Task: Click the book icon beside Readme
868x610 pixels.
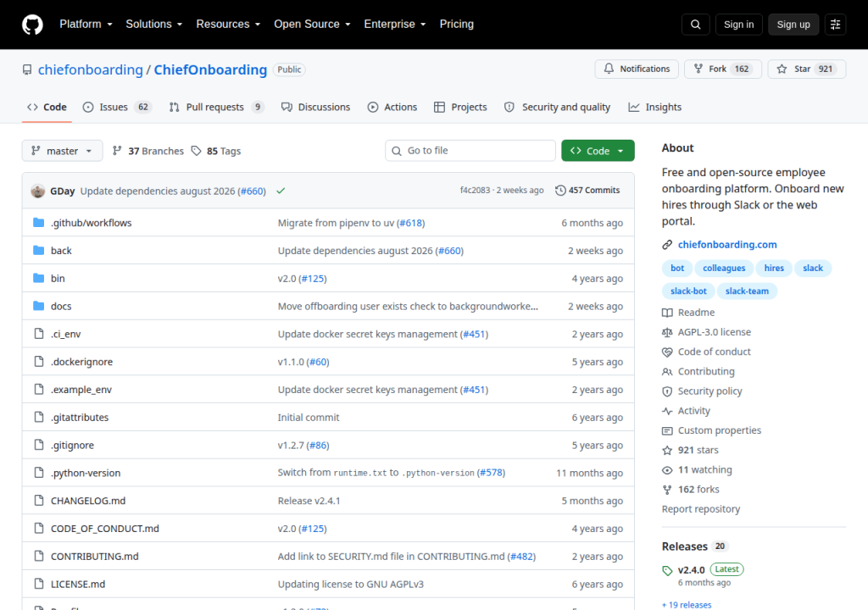Action: click(667, 313)
